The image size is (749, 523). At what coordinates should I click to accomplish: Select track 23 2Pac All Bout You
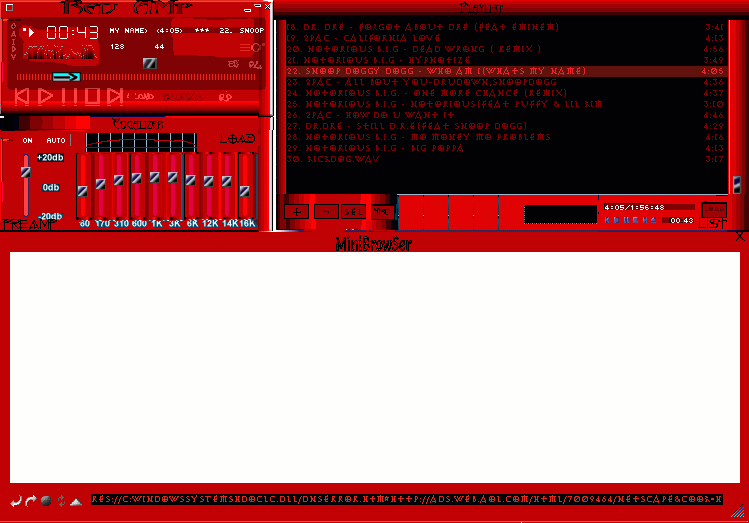(505, 82)
